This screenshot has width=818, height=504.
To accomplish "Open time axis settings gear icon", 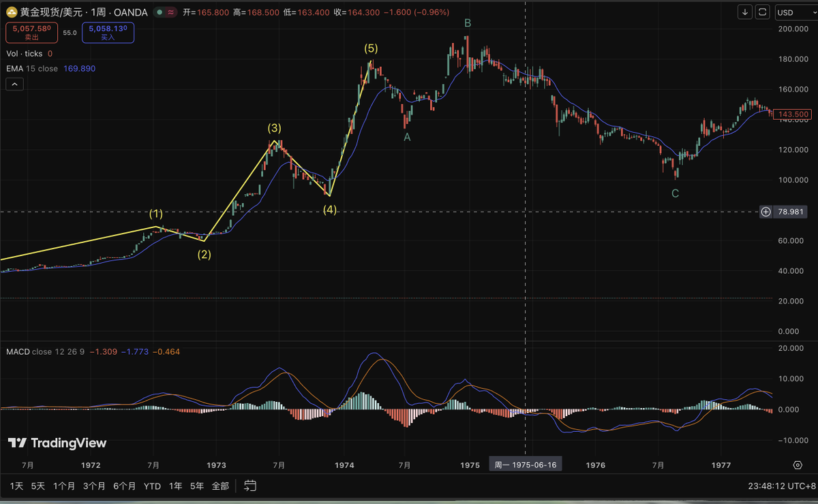I will [798, 465].
